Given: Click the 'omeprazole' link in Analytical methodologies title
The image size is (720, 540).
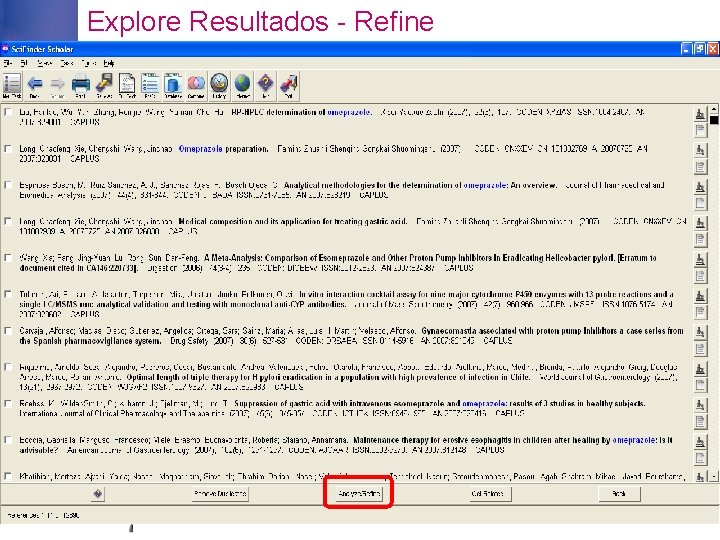Looking at the screenshot, I should (485, 185).
